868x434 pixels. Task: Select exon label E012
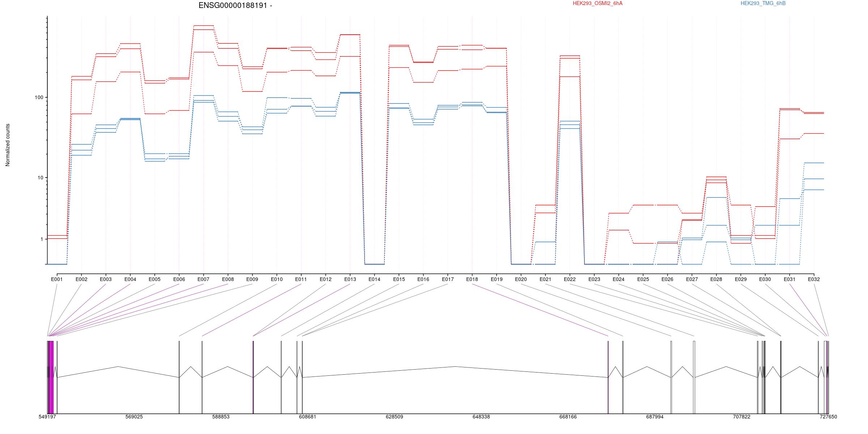[325, 279]
